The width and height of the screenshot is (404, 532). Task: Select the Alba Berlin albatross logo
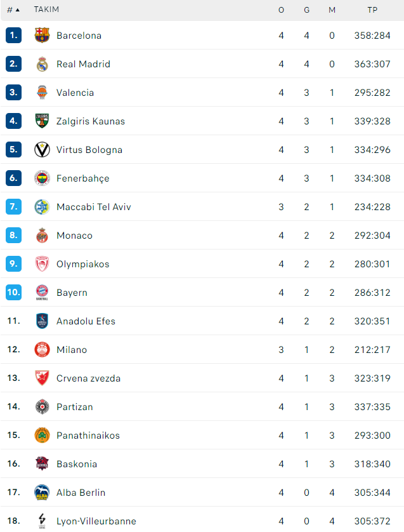[x=42, y=492]
